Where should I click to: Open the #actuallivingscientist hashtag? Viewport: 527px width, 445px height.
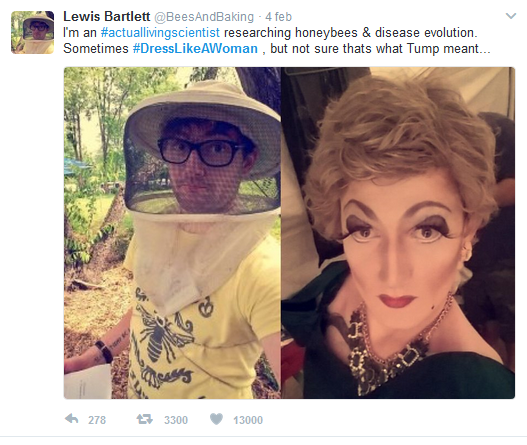click(x=160, y=33)
